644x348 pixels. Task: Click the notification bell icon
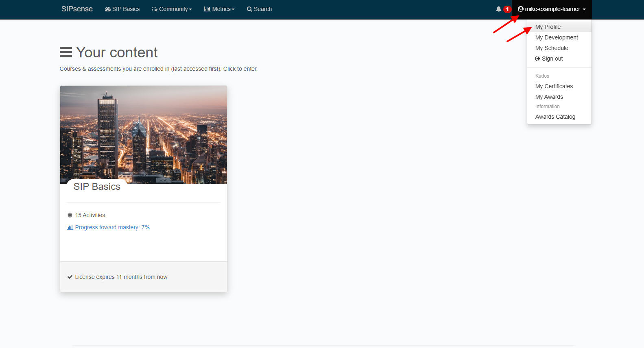coord(498,9)
